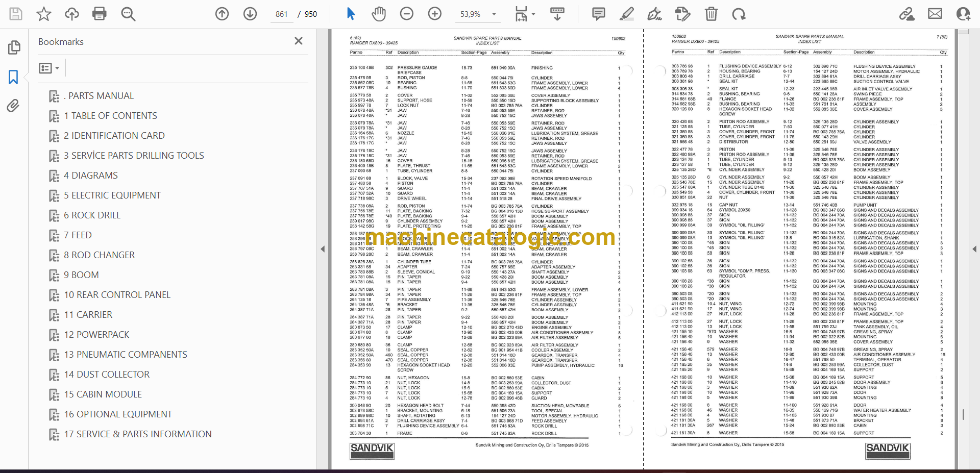Open the page thumbnails side panel
This screenshot has height=473, width=980.
coord(14,47)
